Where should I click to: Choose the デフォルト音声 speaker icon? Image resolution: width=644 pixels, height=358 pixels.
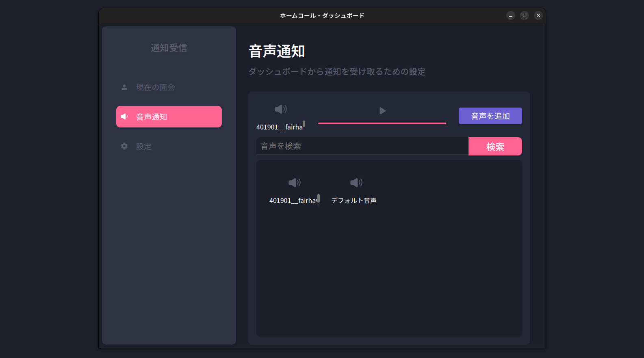coord(356,183)
